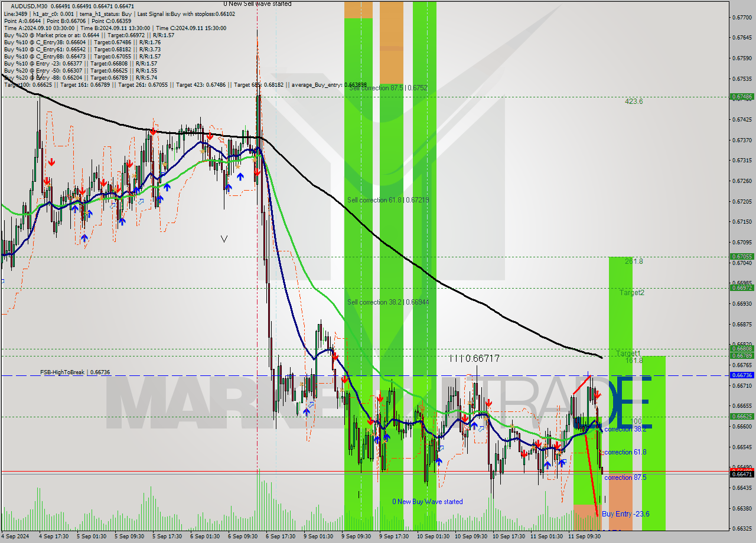This screenshot has width=756, height=543.
Task: Click the 0.66600 price axis label
Action: (x=741, y=426)
